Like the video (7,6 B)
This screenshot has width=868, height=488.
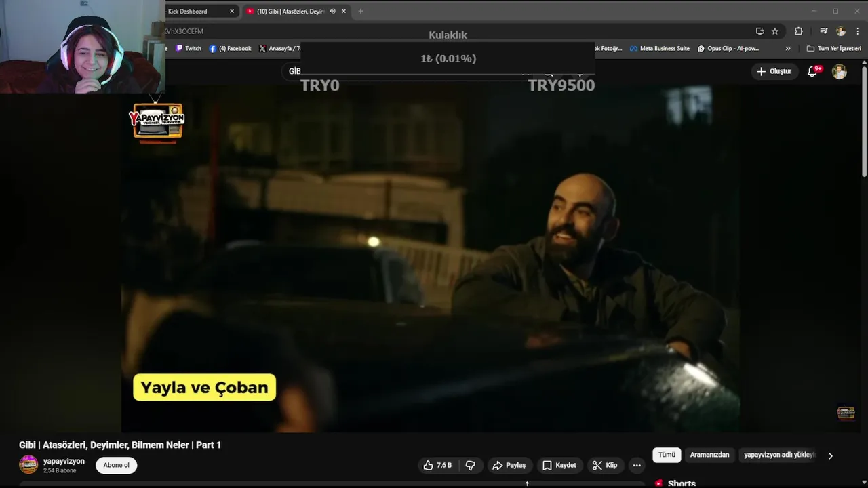tap(437, 465)
